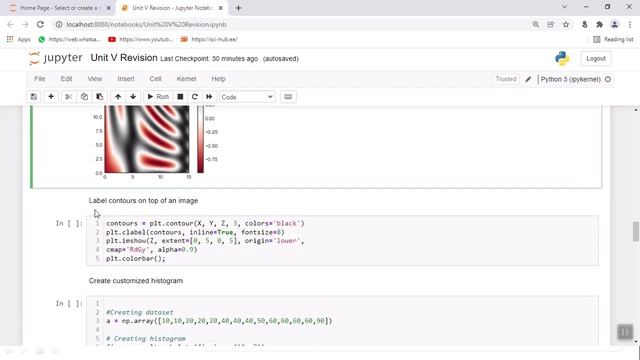Reload the current page
The image size is (640, 360).
[x=40, y=24]
